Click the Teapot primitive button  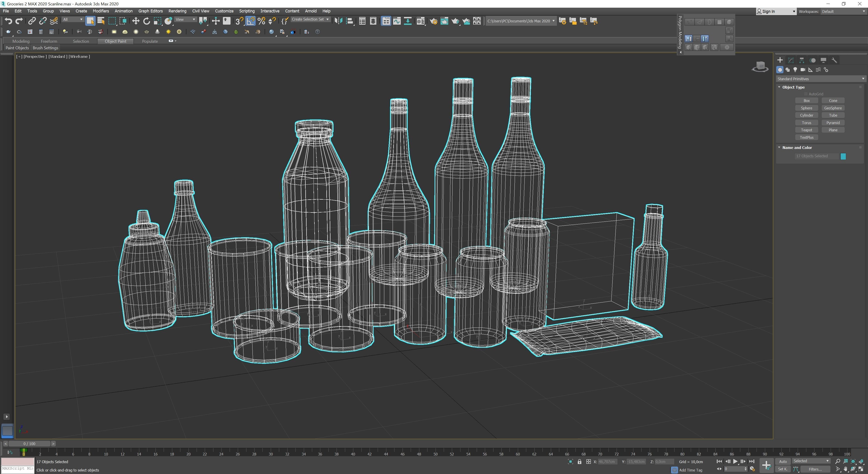coord(806,130)
